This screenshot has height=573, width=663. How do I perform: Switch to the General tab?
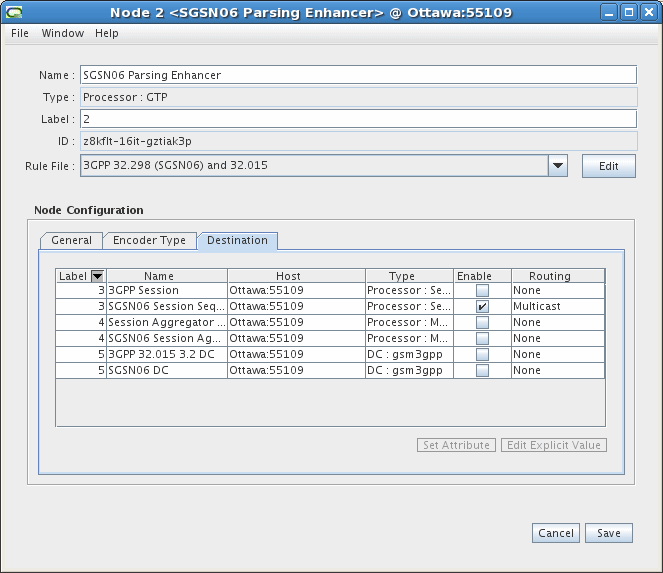pos(71,240)
